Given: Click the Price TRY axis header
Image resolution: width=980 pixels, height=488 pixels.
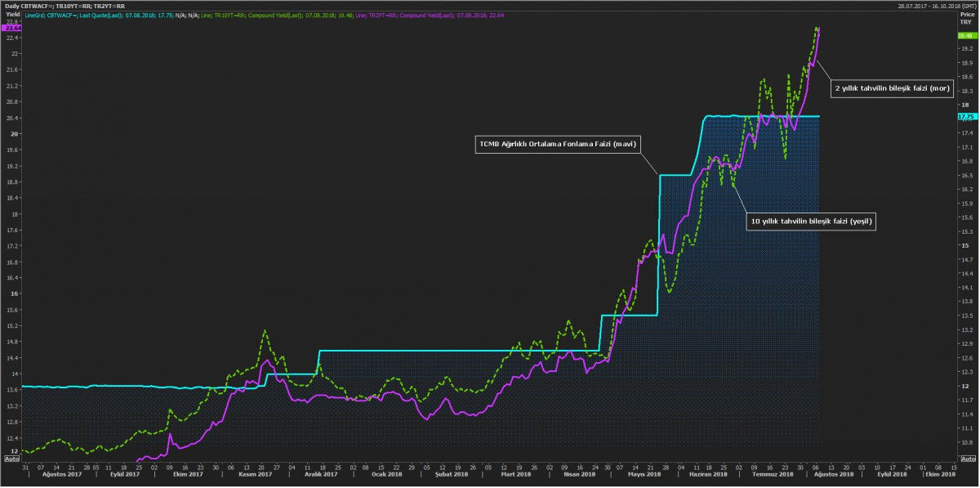Looking at the screenshot, I should coord(964,19).
